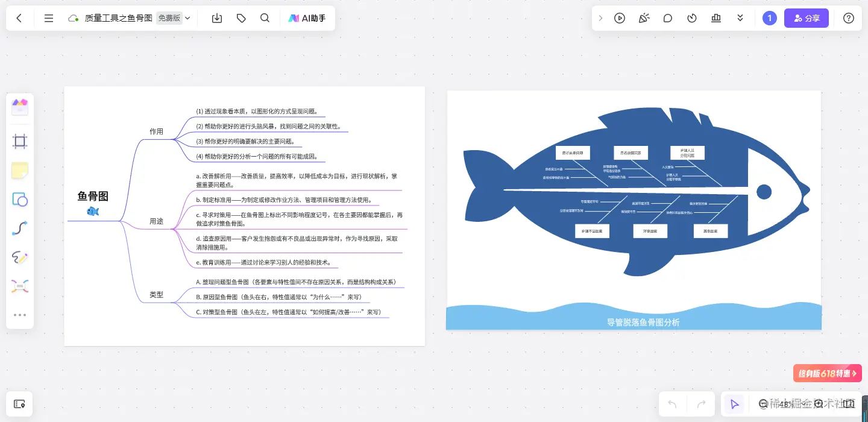This screenshot has height=422, width=868.
Task: Select the c. 寻求对策用 node
Action: [x=300, y=219]
